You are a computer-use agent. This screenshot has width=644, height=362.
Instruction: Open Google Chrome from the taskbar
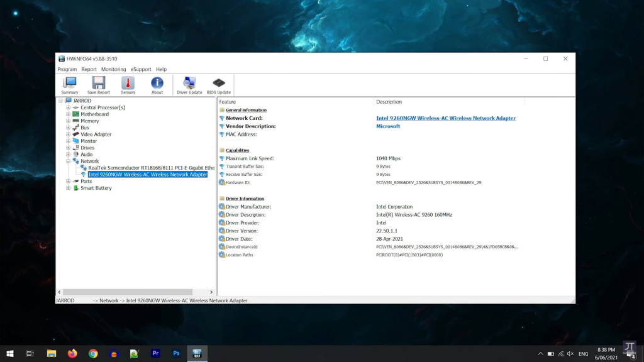pos(93,353)
